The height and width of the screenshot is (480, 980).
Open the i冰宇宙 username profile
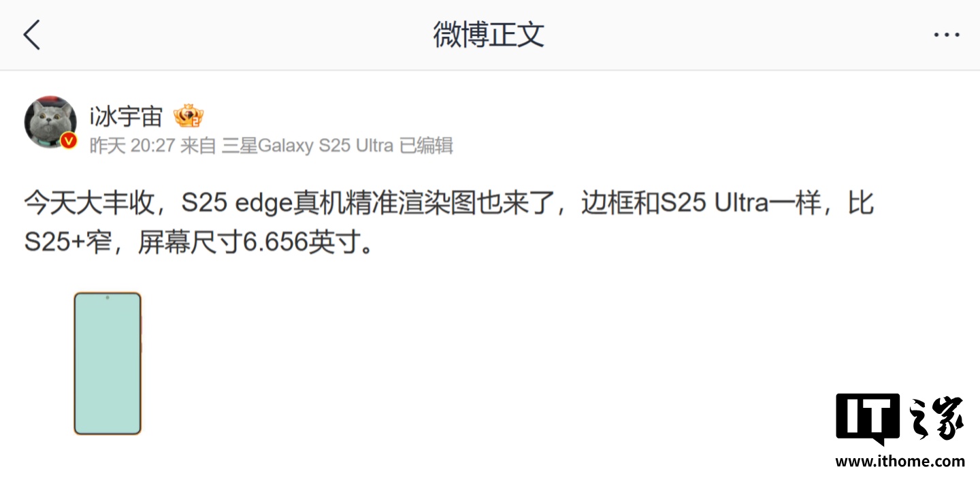click(x=126, y=116)
